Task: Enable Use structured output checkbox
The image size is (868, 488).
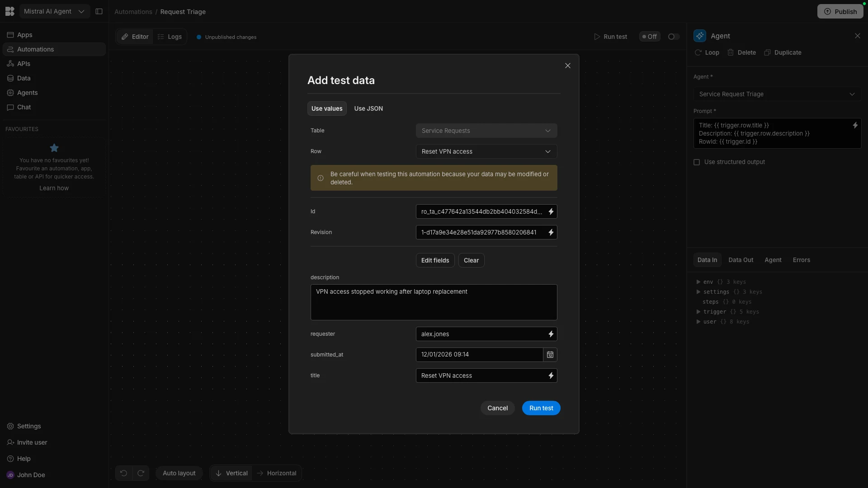Action: pyautogui.click(x=697, y=162)
